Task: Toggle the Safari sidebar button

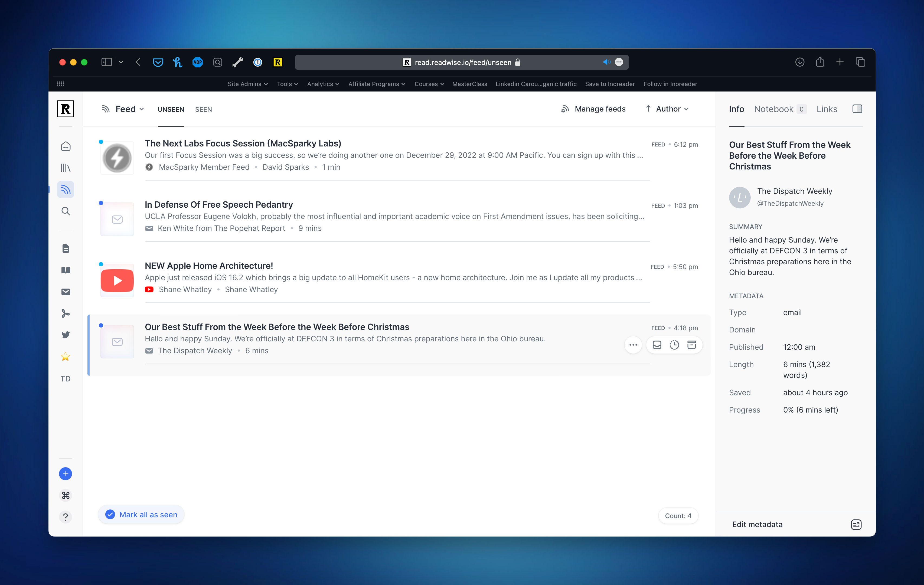Action: coord(106,62)
